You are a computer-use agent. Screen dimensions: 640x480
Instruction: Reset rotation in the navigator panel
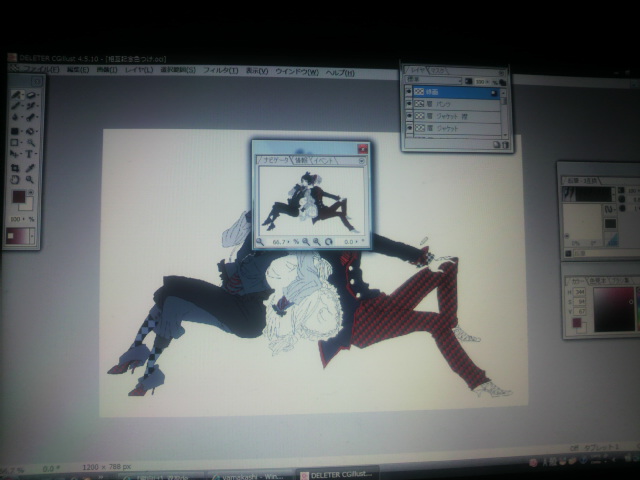click(x=329, y=242)
